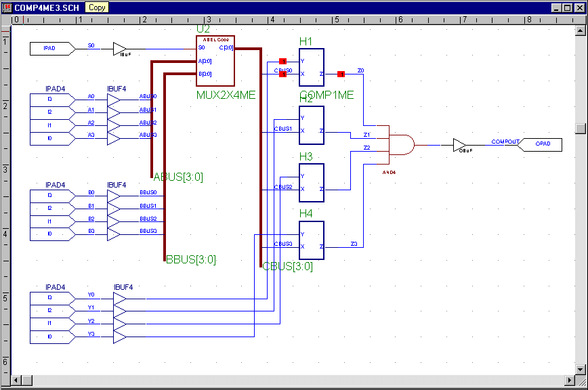The image size is (588, 390).
Task: Click the red marker on Z0 net
Action: (x=341, y=74)
